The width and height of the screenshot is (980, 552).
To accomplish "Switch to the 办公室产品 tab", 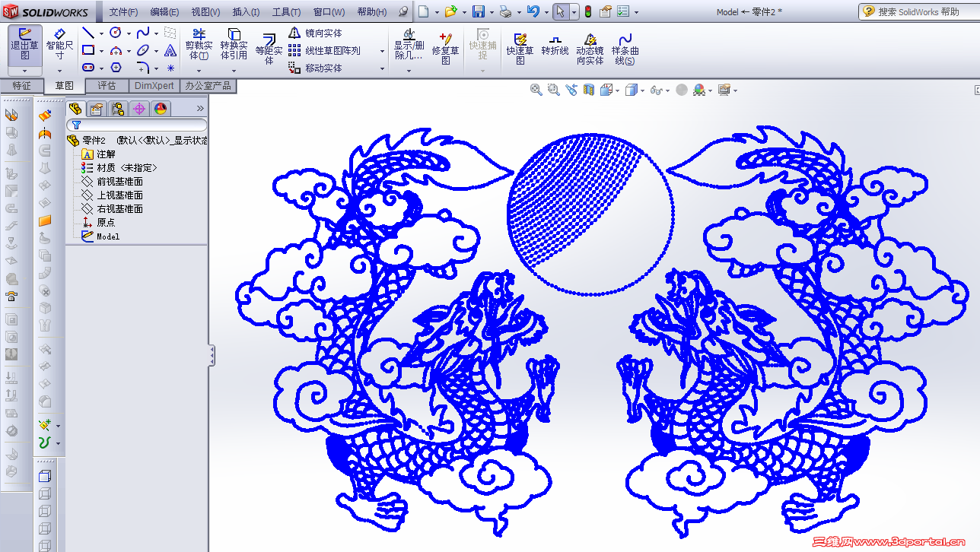I will (208, 86).
